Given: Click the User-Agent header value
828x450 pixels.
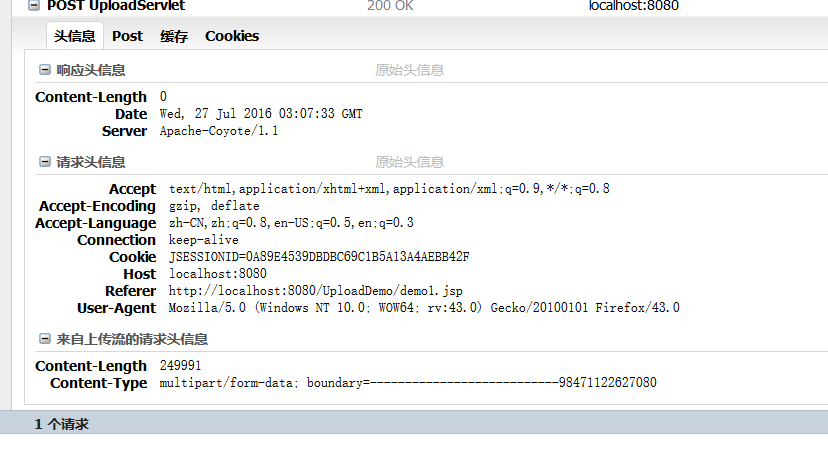Looking at the screenshot, I should click(x=424, y=307).
